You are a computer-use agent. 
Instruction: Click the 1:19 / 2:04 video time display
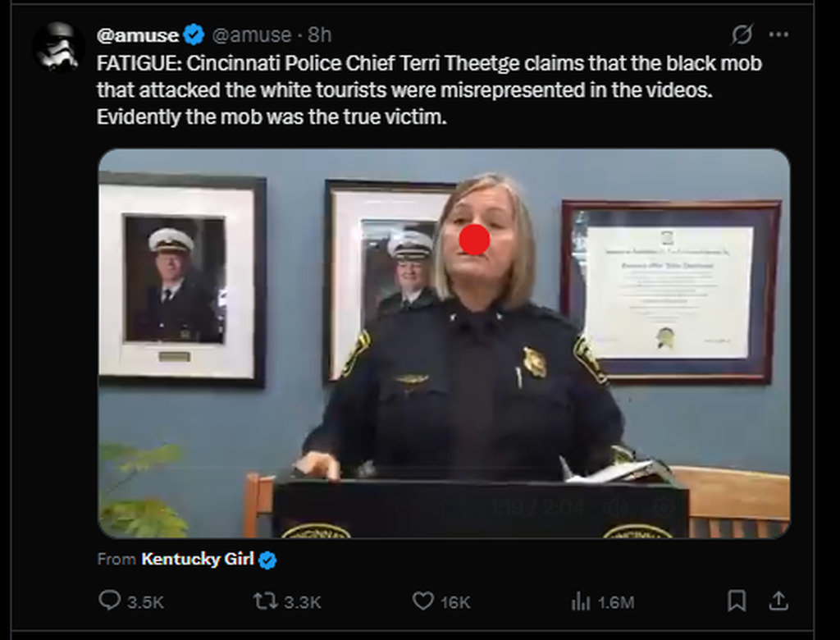coord(537,507)
